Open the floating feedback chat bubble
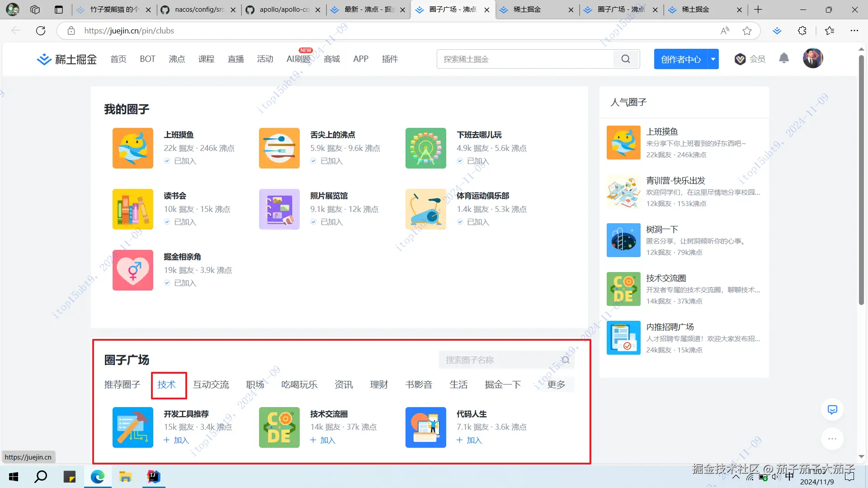Screen dimensions: 868x488 pos(832,409)
